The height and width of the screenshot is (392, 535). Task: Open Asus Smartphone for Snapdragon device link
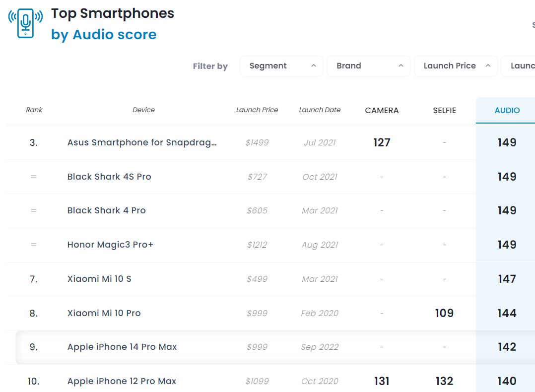click(142, 143)
